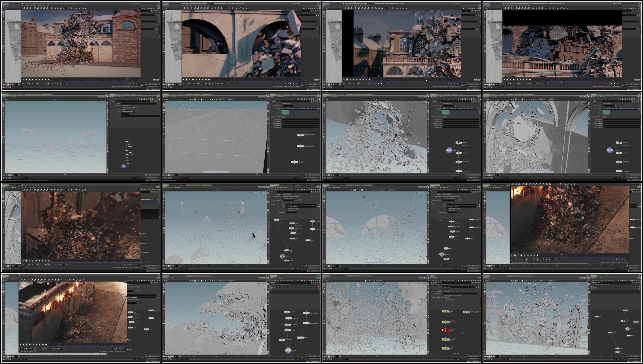643x364 pixels.
Task: Switch to Geometry Spreadsheet tab in wireframe-floor screenshot
Action: pyautogui.click(x=207, y=94)
